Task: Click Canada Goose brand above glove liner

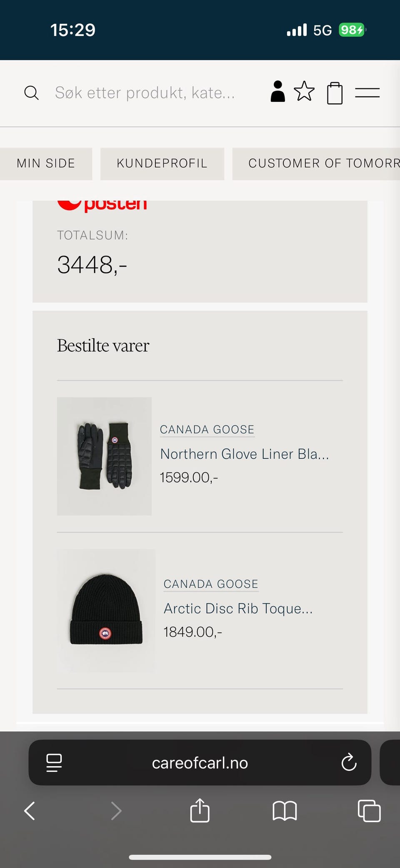Action: [207, 430]
